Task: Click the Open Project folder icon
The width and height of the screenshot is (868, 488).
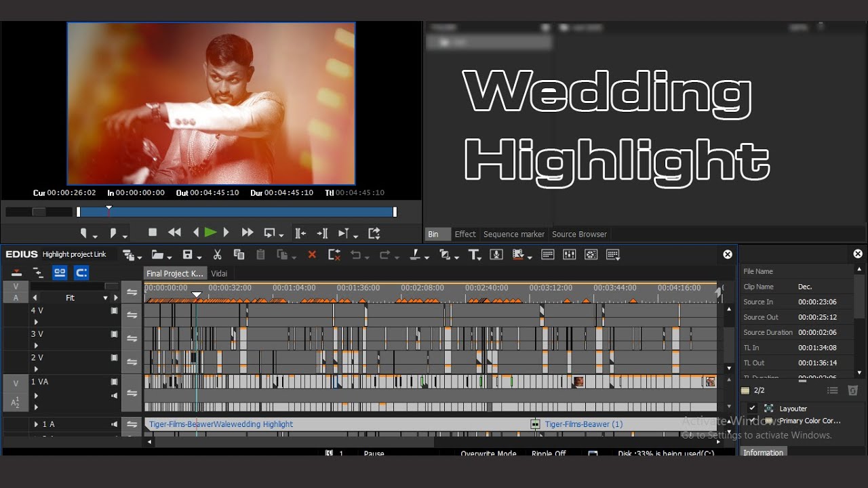Action: click(x=157, y=255)
